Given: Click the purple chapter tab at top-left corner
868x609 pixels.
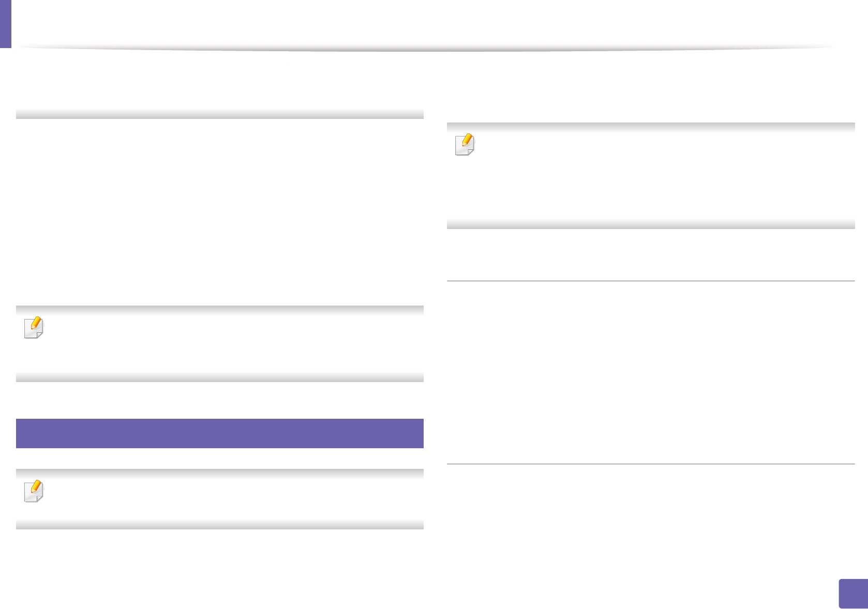Looking at the screenshot, I should (5, 23).
